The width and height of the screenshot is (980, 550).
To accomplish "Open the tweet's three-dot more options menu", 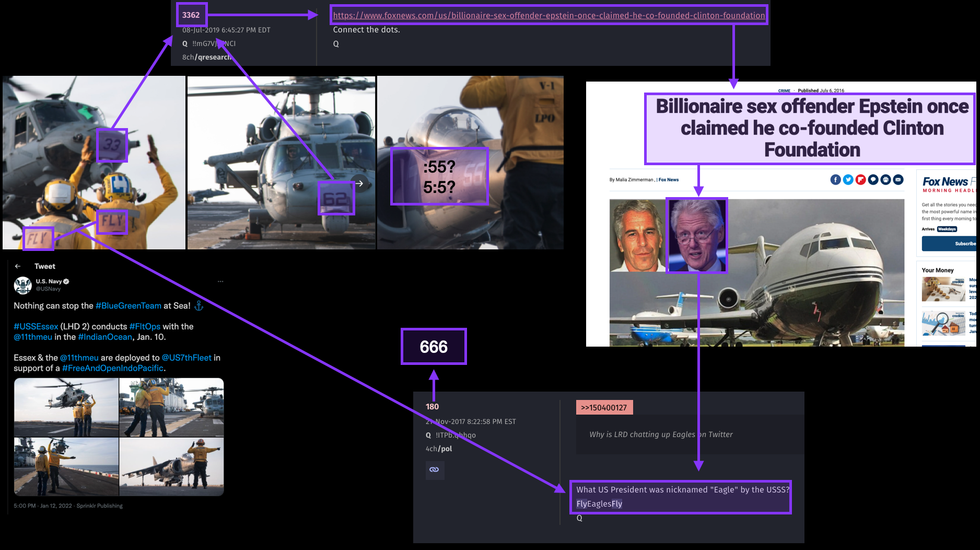I will click(220, 281).
